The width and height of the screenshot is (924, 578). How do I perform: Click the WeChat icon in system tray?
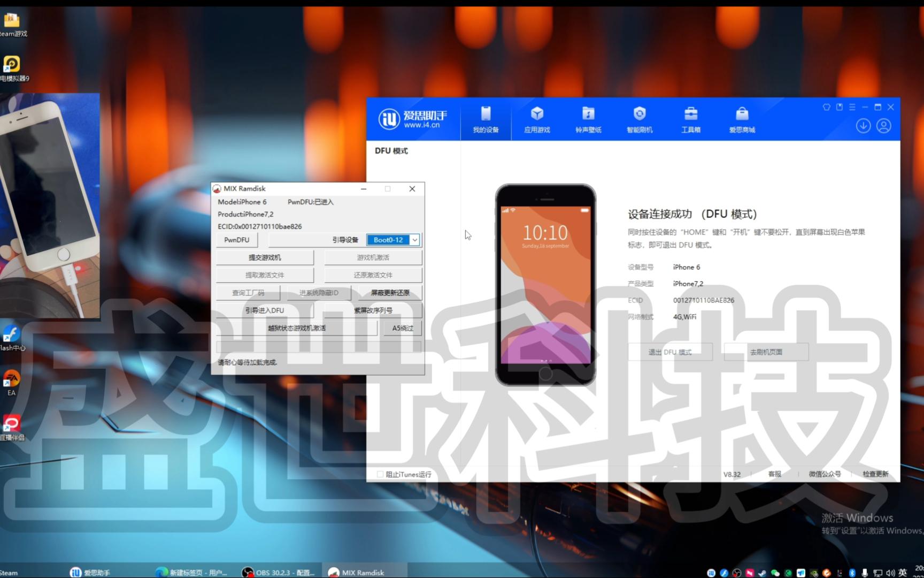click(775, 573)
